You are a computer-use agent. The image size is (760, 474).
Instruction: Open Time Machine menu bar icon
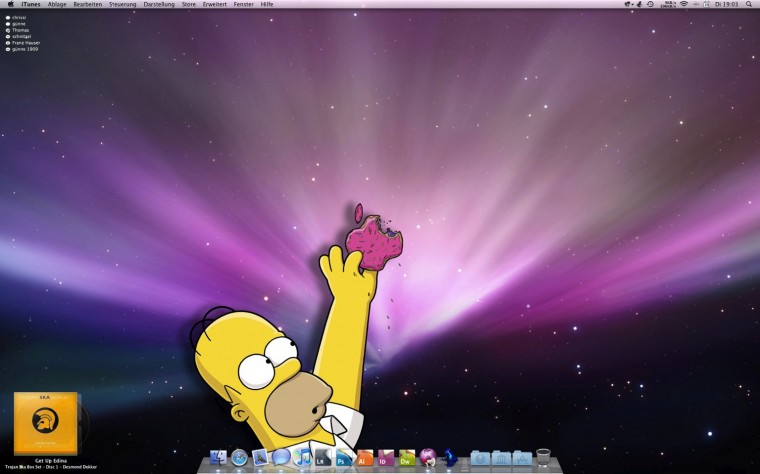pos(650,4)
